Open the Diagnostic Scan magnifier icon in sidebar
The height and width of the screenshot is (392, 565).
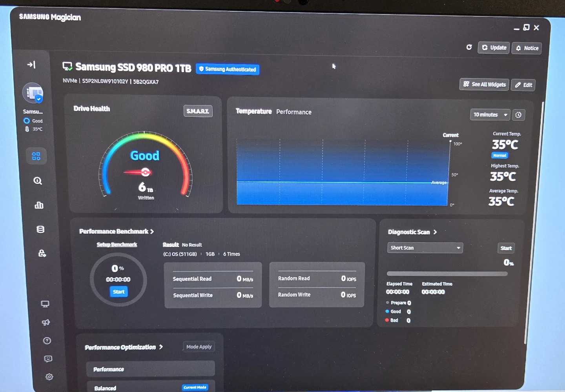(x=38, y=181)
